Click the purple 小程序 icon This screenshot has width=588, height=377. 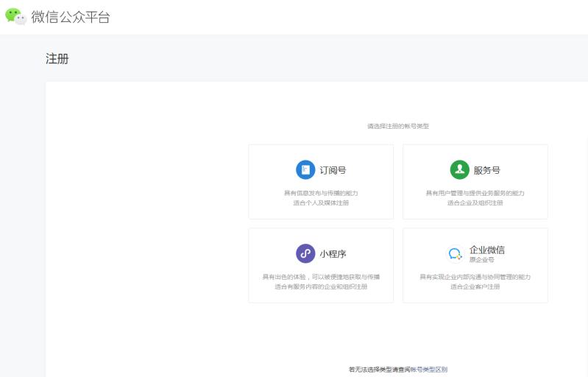305,253
